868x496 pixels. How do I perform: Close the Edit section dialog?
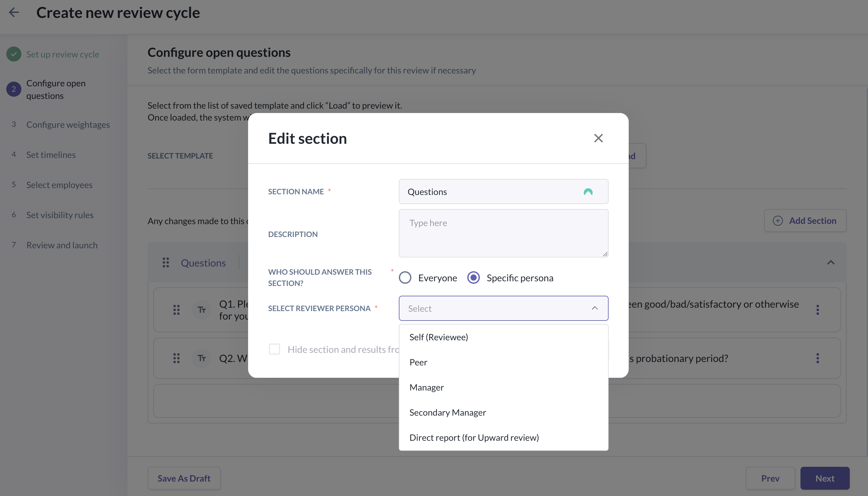click(x=598, y=138)
